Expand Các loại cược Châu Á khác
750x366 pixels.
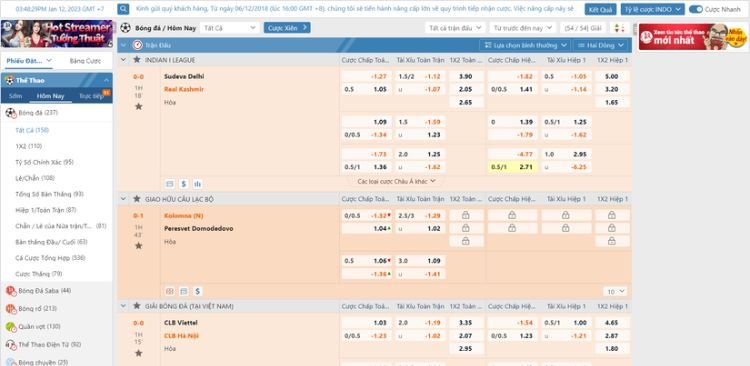pyautogui.click(x=397, y=181)
